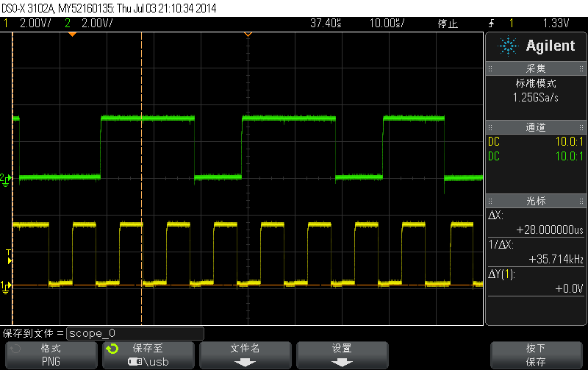Click the green DC 10.0:1 channel row
This screenshot has height=370, width=588.
click(x=536, y=156)
